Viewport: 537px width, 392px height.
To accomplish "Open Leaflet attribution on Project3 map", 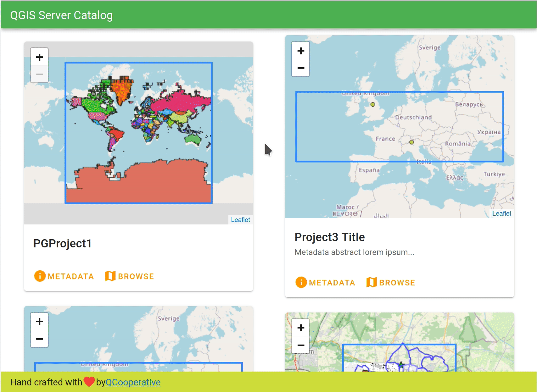I will click(501, 213).
